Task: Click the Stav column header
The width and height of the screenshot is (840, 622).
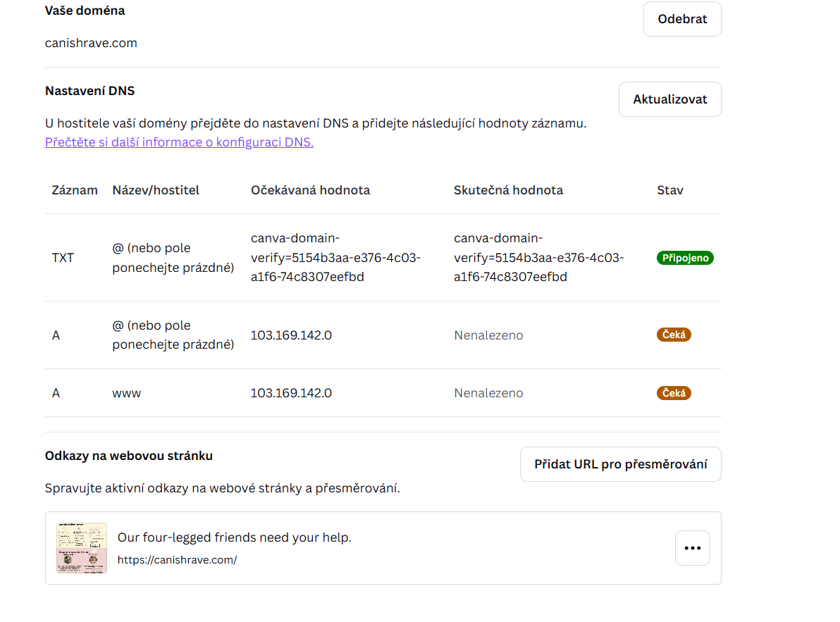Action: [x=669, y=190]
